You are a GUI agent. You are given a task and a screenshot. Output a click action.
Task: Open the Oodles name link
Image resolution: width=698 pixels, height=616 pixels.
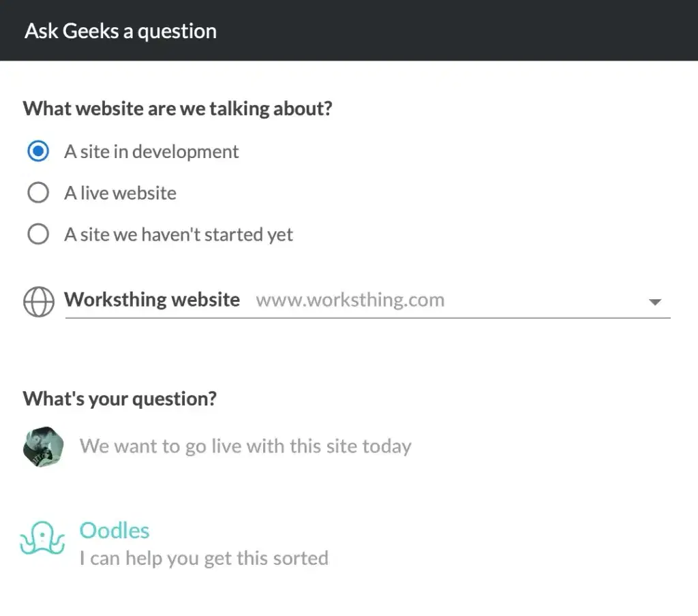(115, 531)
